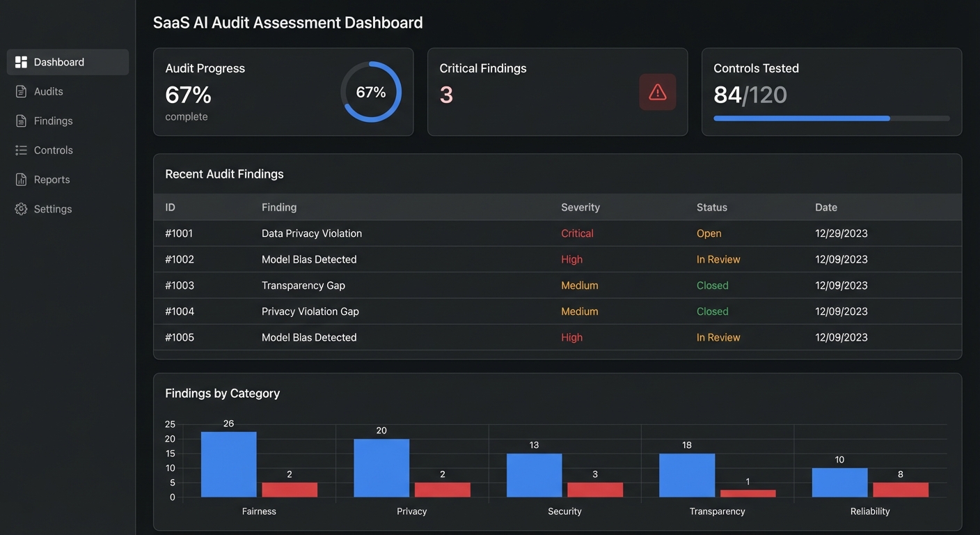
Task: Click the Reports bar-chart icon
Action: (20, 179)
